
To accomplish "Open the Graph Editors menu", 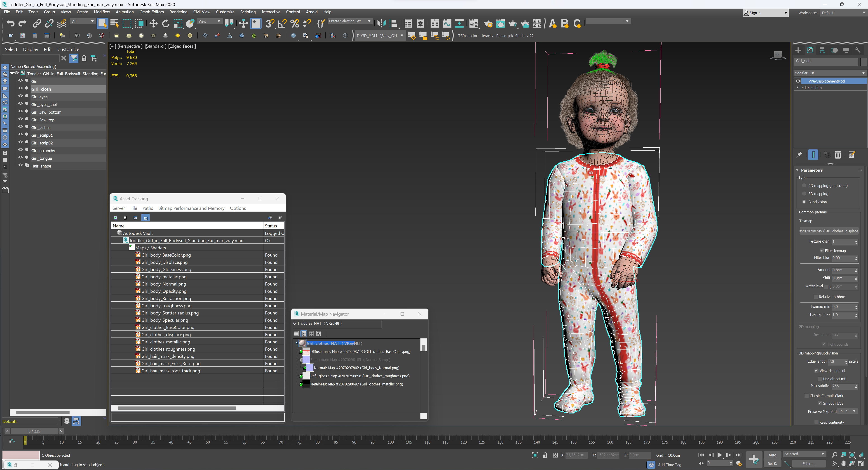I will [x=151, y=12].
